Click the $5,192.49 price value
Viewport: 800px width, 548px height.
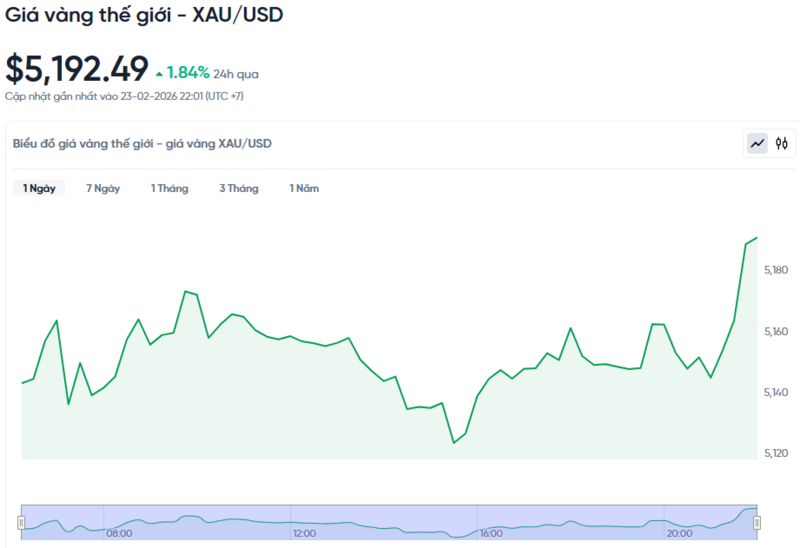pos(77,69)
